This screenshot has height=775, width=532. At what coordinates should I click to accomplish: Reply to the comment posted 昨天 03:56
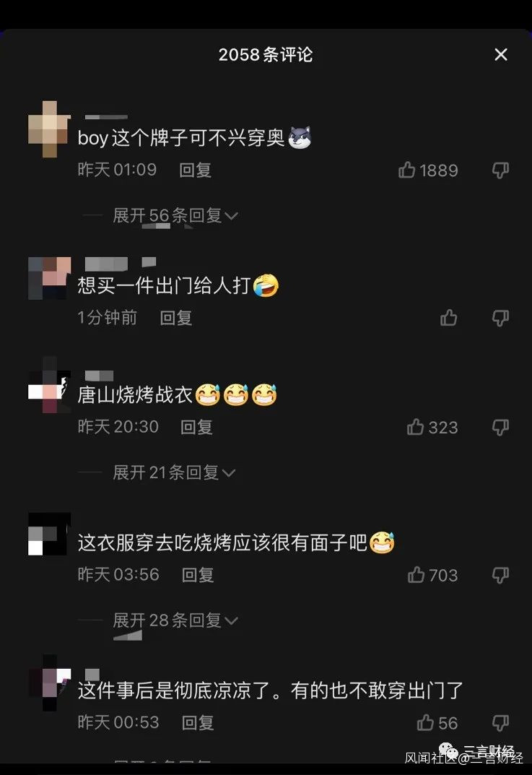198,575
